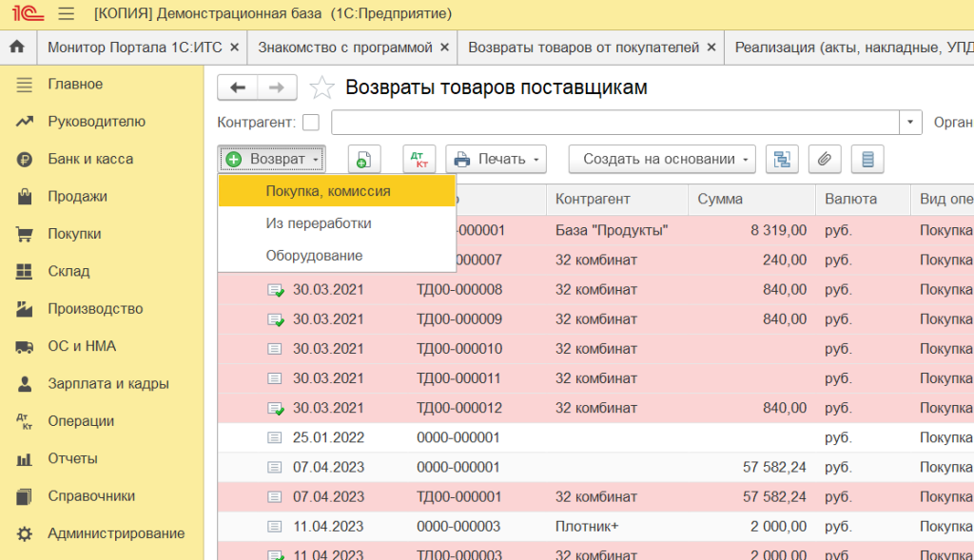Select row with number ТД00-000011

click(x=595, y=378)
